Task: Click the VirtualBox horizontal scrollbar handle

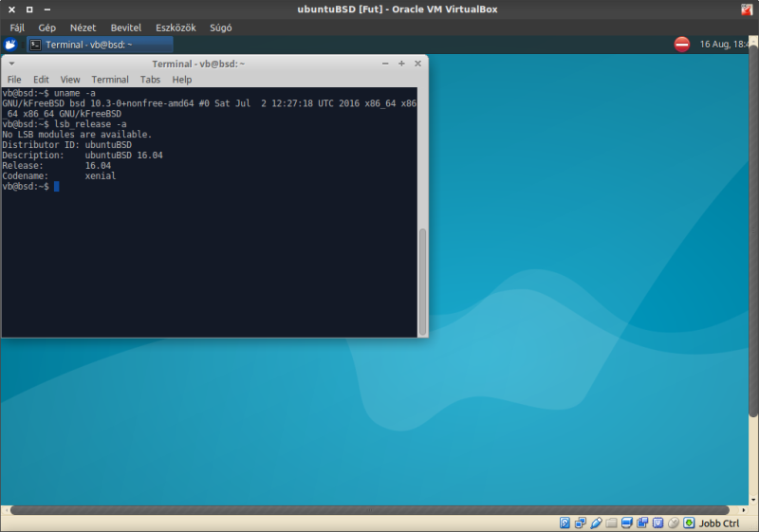Action: coord(370,510)
